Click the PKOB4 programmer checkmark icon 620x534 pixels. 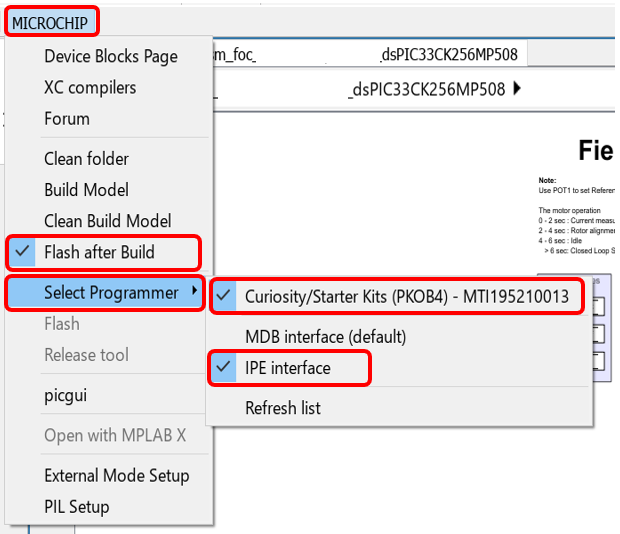click(x=224, y=295)
